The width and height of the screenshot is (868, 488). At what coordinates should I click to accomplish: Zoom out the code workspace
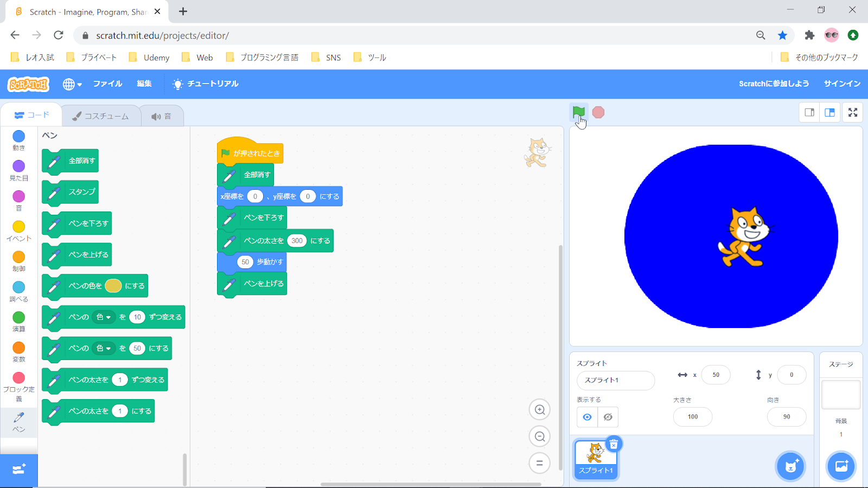click(x=540, y=436)
